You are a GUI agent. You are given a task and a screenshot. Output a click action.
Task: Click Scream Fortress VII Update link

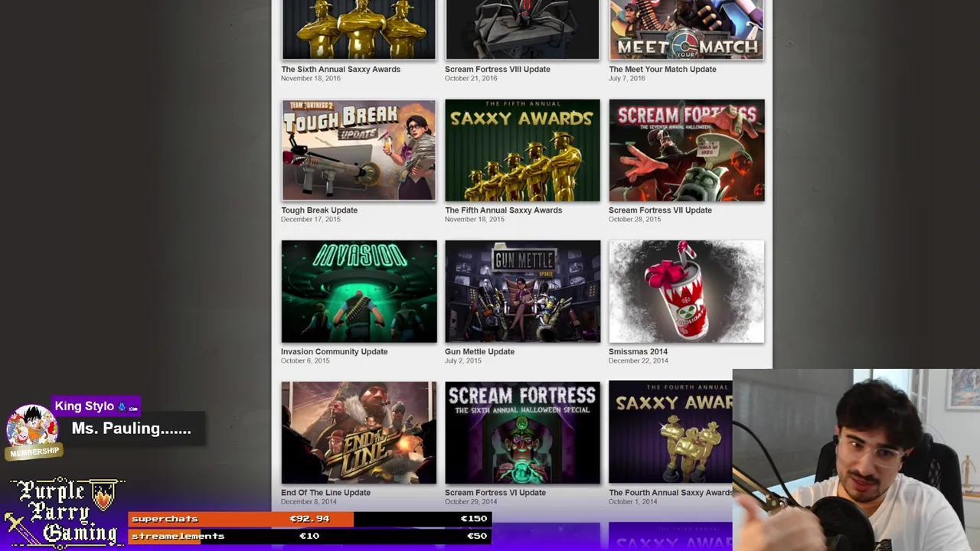(660, 210)
